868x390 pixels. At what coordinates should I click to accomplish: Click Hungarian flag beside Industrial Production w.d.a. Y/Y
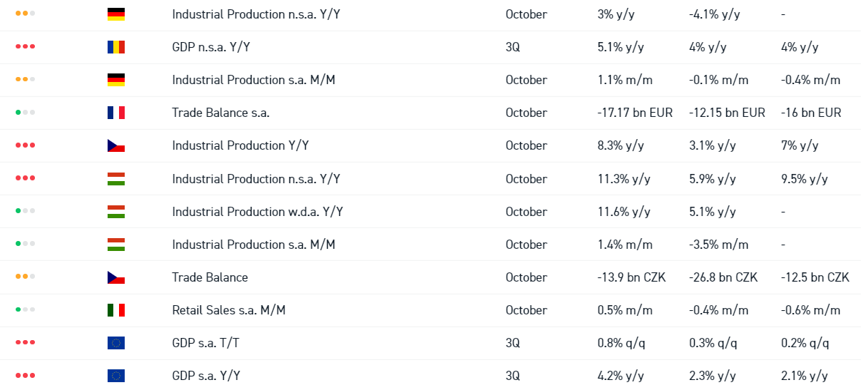[115, 212]
